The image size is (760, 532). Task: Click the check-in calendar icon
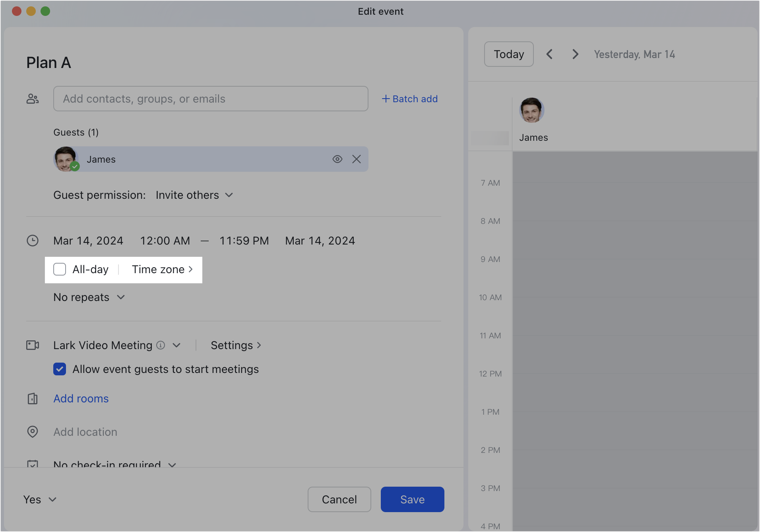pyautogui.click(x=33, y=464)
